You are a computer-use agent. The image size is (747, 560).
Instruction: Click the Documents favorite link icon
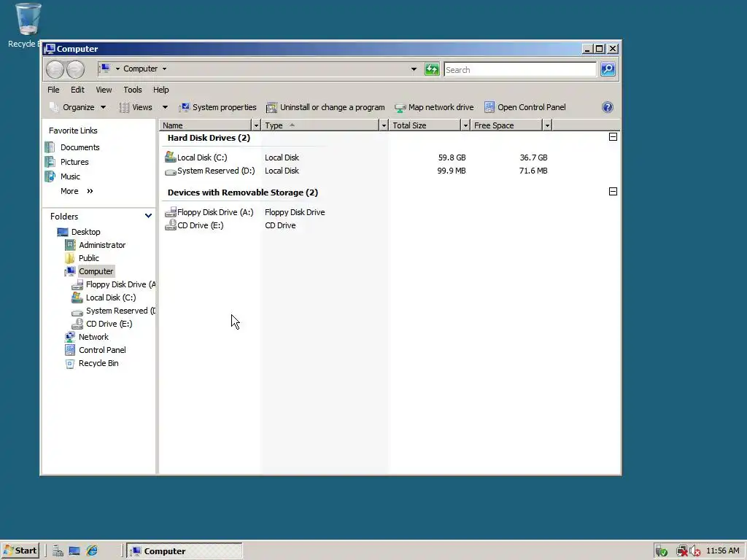tap(50, 147)
